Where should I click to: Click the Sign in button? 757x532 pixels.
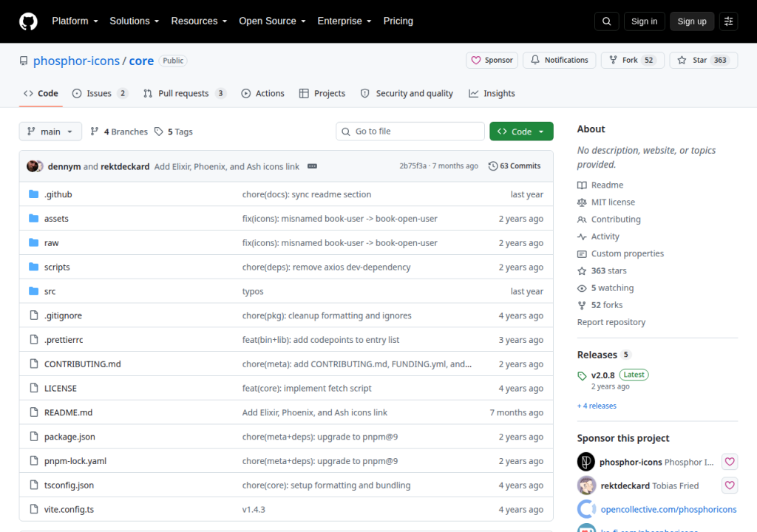[644, 21]
